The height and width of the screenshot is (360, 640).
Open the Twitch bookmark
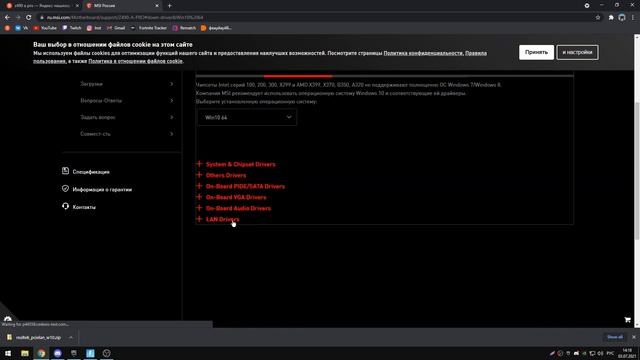pyautogui.click(x=72, y=28)
